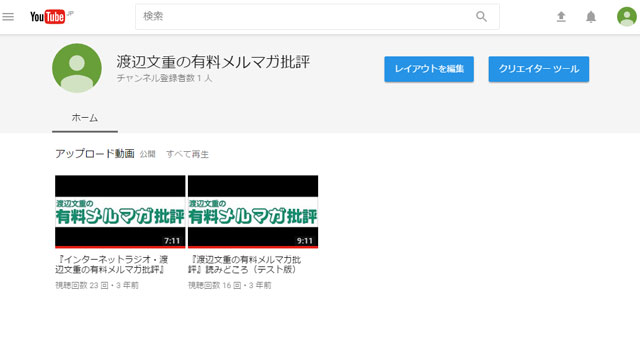
Task: Click the 公開 label
Action: tap(147, 154)
